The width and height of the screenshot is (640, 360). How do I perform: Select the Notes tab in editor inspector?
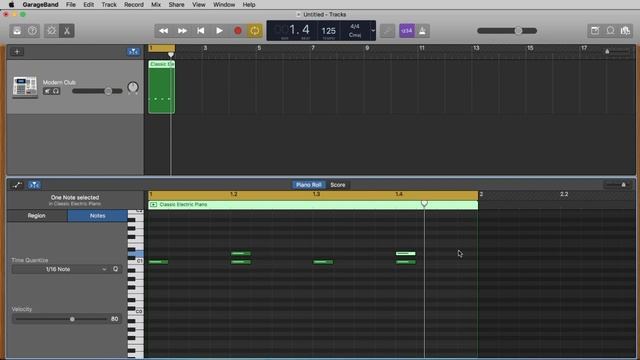[98, 216]
